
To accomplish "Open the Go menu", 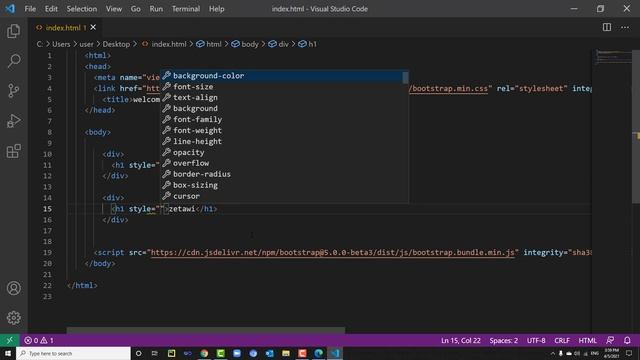I will click(136, 9).
